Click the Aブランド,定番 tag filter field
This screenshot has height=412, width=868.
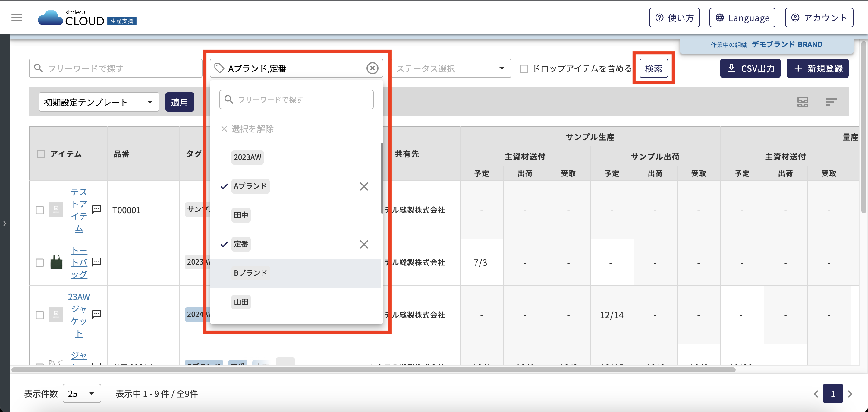click(x=297, y=68)
